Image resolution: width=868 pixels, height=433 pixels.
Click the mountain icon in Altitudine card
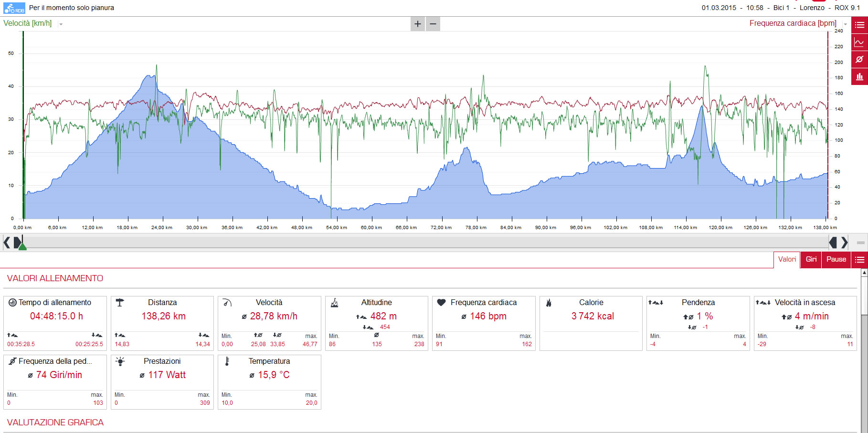coord(335,303)
